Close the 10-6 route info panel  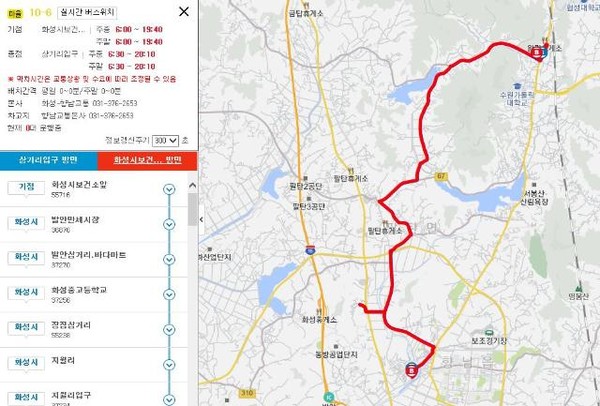tap(184, 11)
